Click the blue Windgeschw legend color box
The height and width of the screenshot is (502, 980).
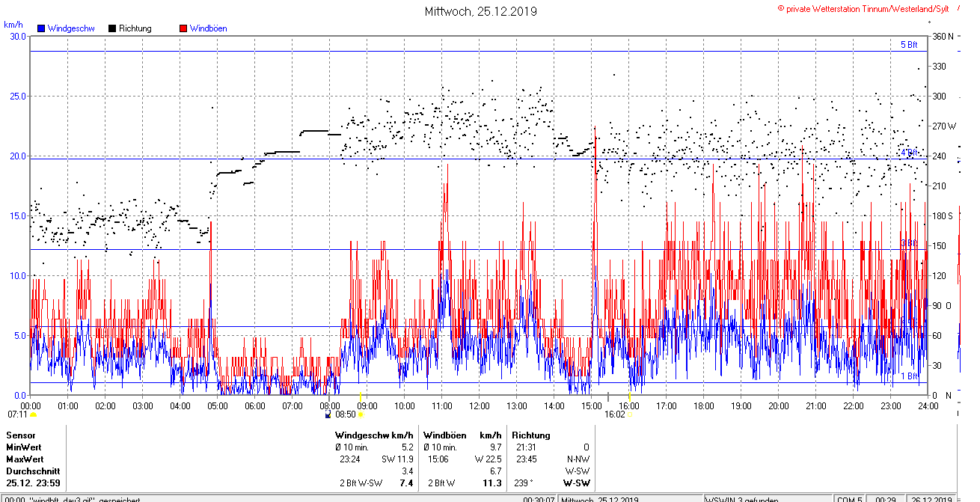[x=40, y=28]
